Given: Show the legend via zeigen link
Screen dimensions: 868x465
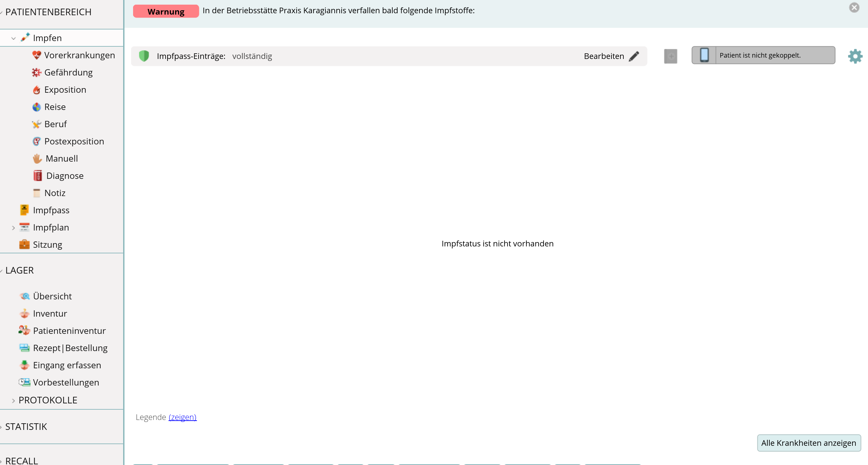Looking at the screenshot, I should (182, 417).
